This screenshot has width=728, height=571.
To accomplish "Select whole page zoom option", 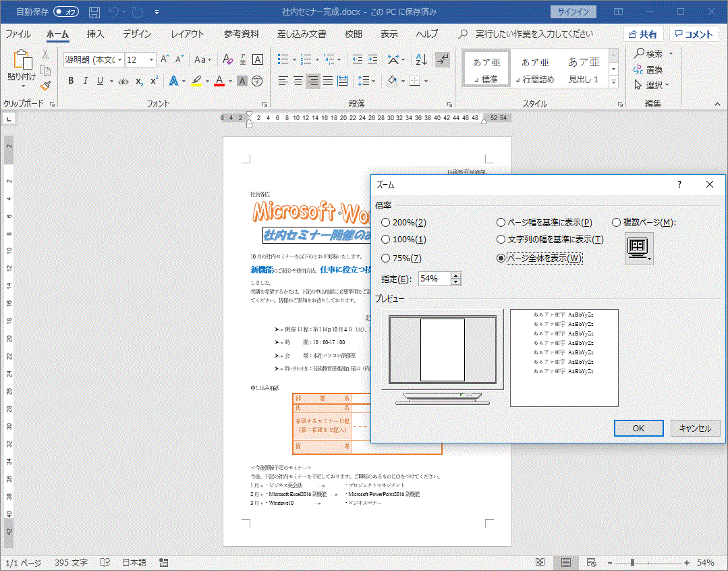I will [x=501, y=259].
